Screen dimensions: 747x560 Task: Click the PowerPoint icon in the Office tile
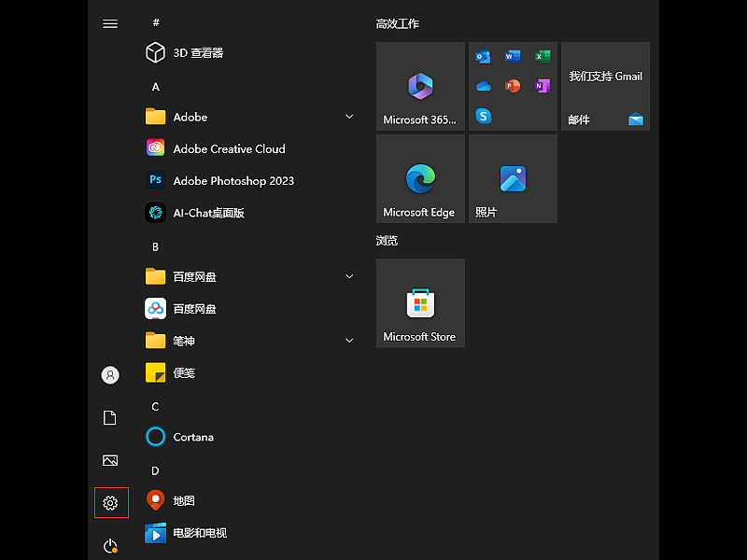tap(513, 86)
